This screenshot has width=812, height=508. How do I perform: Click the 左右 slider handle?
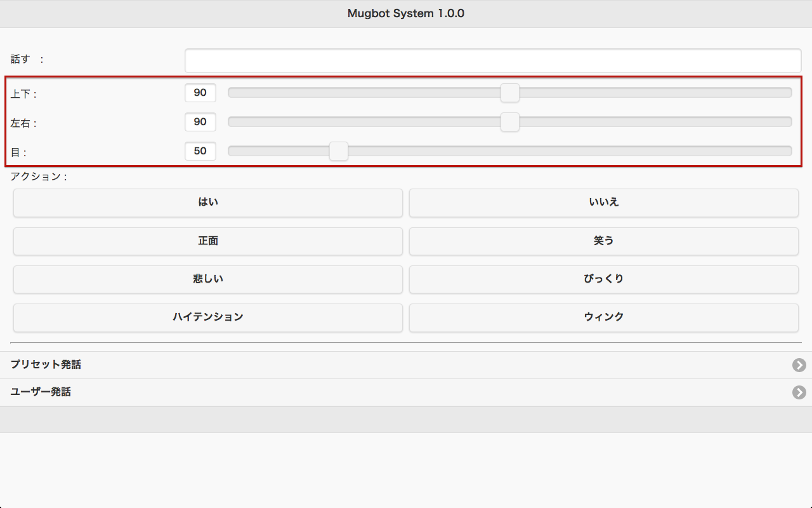[510, 122]
